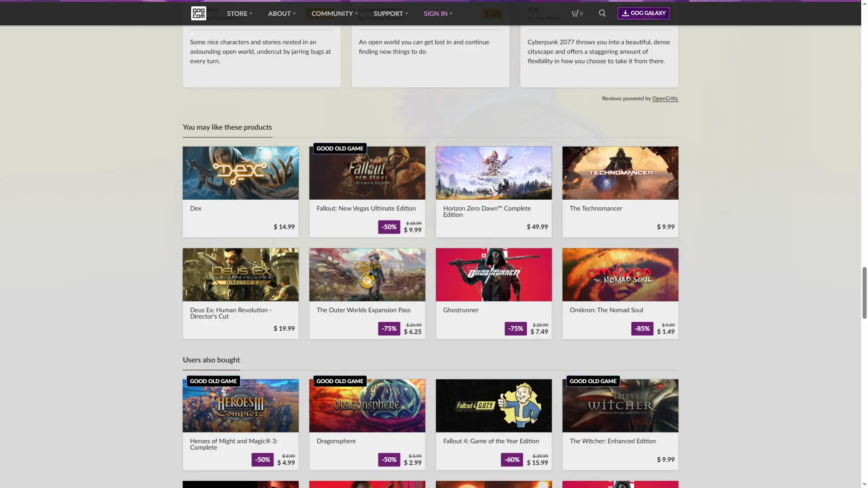Open the Sign In menu
This screenshot has width=868, height=488.
coord(438,14)
